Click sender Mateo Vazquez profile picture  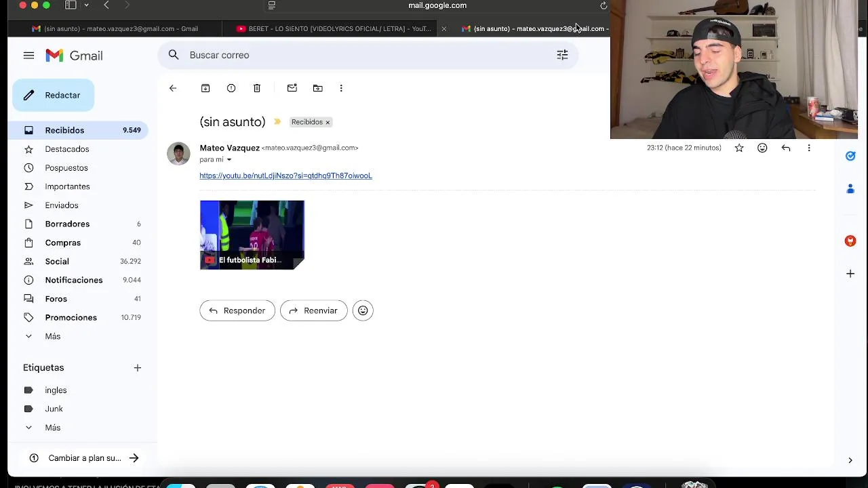[178, 154]
